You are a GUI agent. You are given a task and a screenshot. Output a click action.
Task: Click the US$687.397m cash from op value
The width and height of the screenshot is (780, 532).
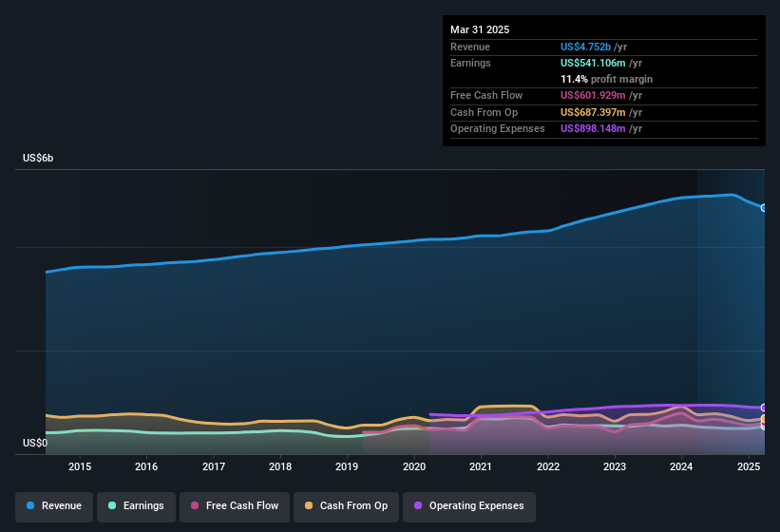pos(593,112)
